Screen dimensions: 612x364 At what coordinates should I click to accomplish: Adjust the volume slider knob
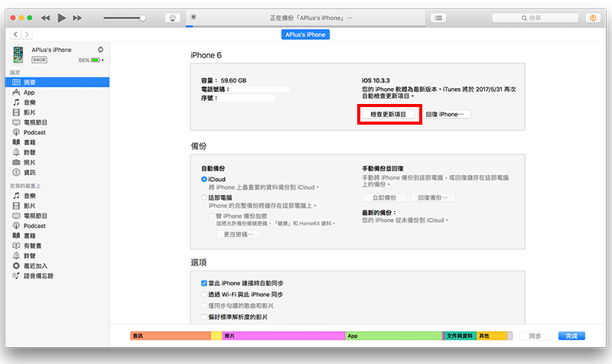(143, 18)
